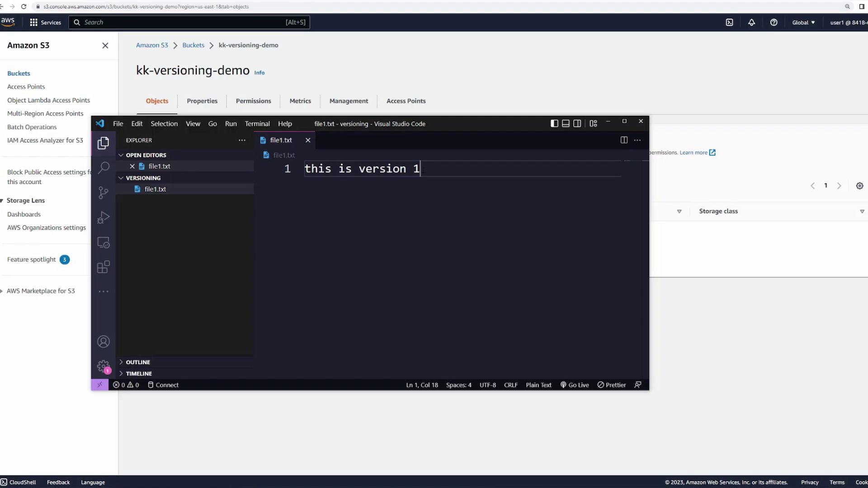868x488 pixels.
Task: Toggle panel layout button in title bar
Action: (566, 123)
